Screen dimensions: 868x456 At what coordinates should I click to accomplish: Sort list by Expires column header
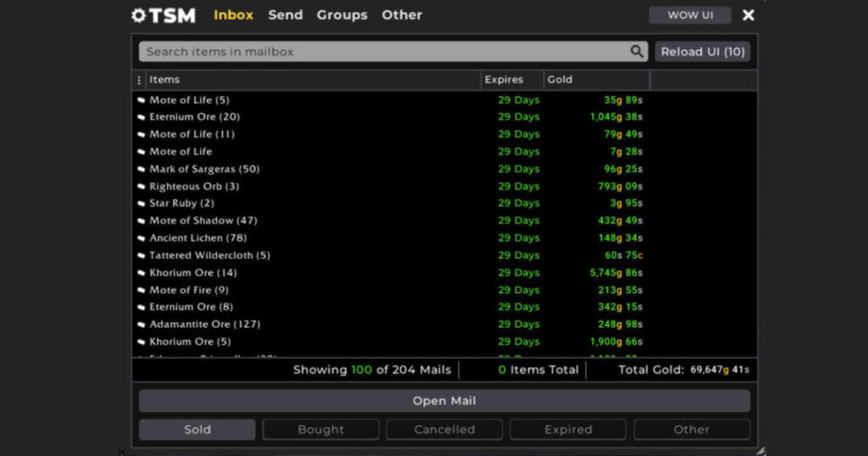click(x=504, y=80)
